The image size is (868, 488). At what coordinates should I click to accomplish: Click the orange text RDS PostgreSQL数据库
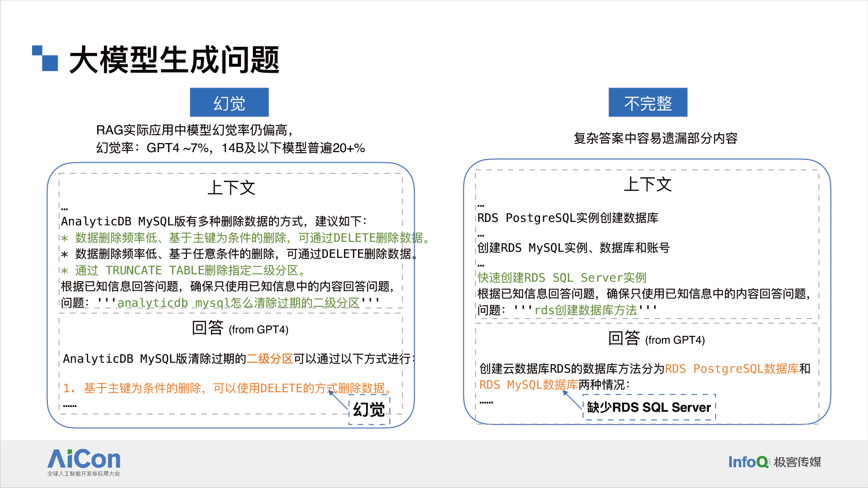pos(732,369)
